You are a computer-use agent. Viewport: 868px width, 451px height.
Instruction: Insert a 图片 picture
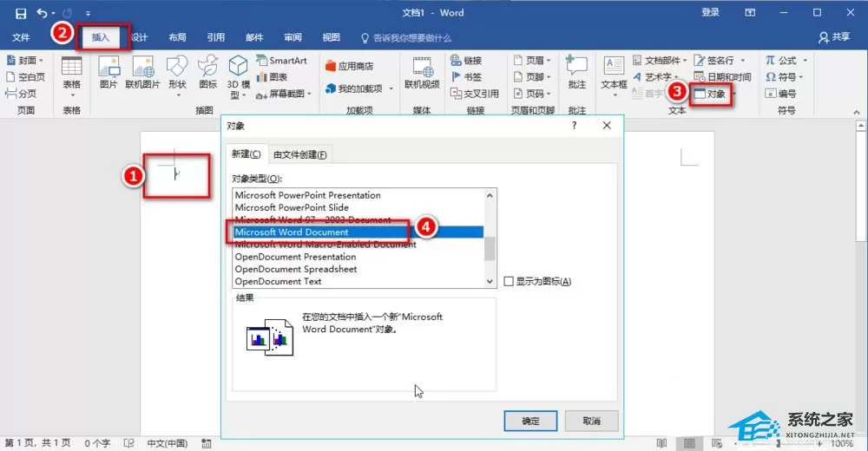coord(108,73)
